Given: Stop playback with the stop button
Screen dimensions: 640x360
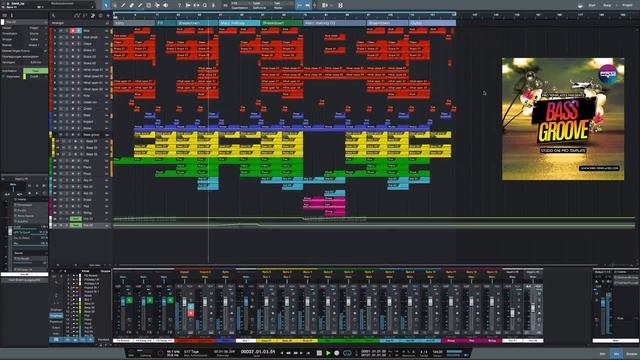Looking at the screenshot, I should coord(319,353).
